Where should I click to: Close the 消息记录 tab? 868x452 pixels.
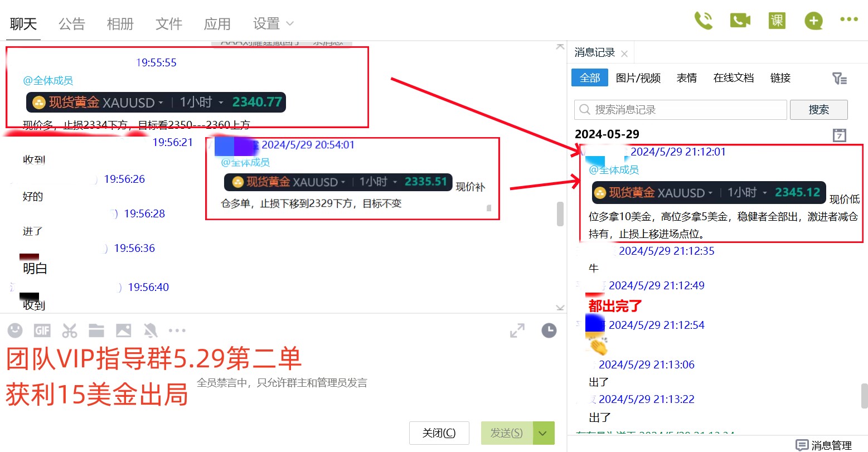pyautogui.click(x=624, y=54)
